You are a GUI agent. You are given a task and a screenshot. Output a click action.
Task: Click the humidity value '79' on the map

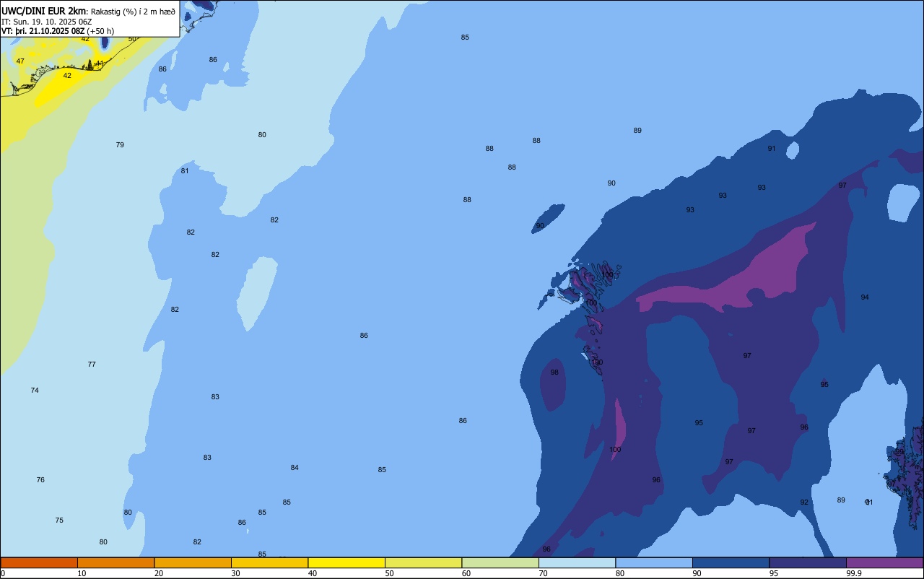pyautogui.click(x=120, y=144)
